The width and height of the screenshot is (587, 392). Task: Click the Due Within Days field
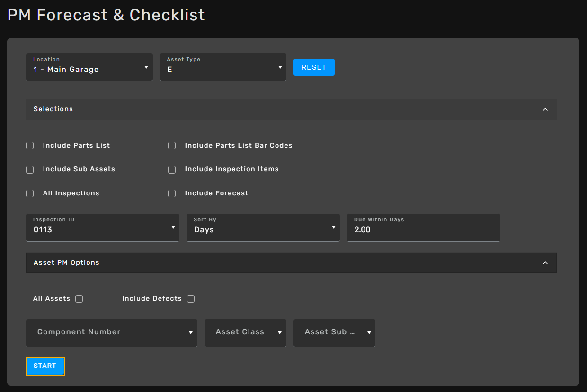click(x=423, y=229)
